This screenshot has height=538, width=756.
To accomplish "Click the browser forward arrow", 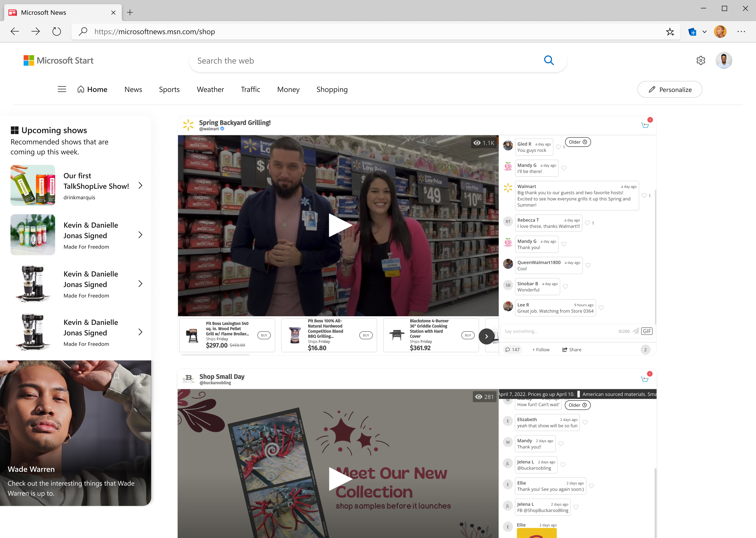I will point(36,32).
